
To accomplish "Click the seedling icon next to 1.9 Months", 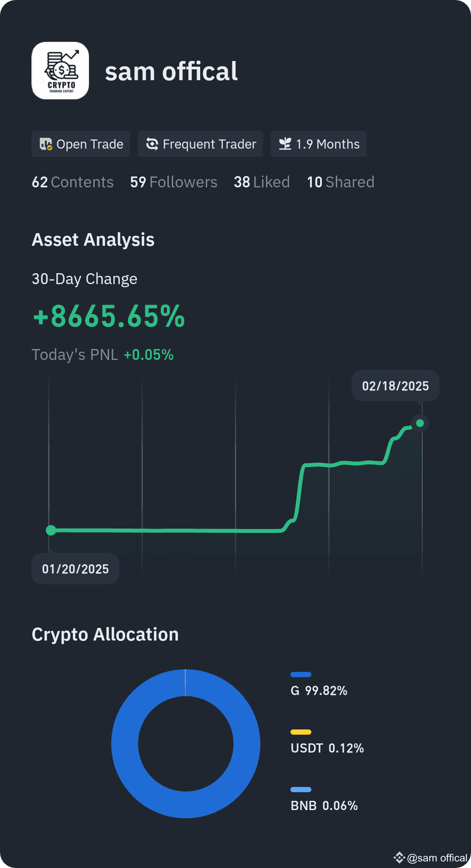I will pos(285,144).
